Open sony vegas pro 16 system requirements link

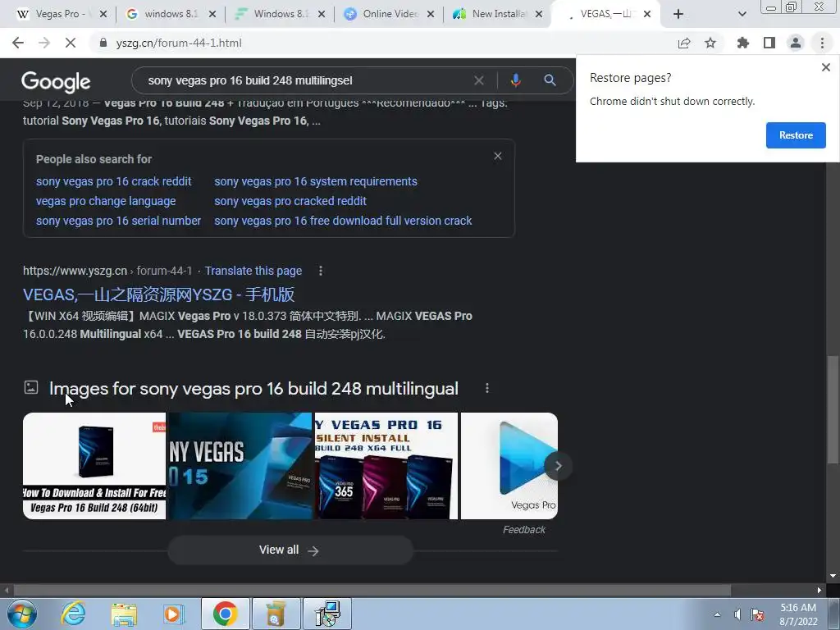point(316,181)
